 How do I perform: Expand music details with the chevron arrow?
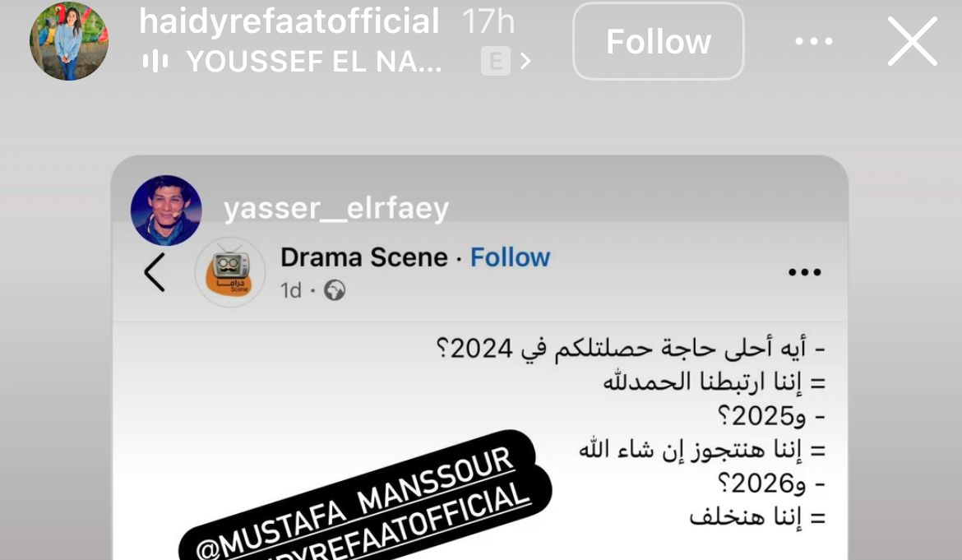click(x=525, y=62)
